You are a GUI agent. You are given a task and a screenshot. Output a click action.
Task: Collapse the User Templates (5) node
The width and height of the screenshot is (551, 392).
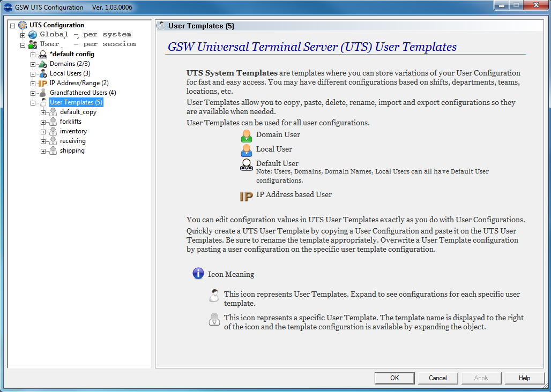pyautogui.click(x=33, y=103)
